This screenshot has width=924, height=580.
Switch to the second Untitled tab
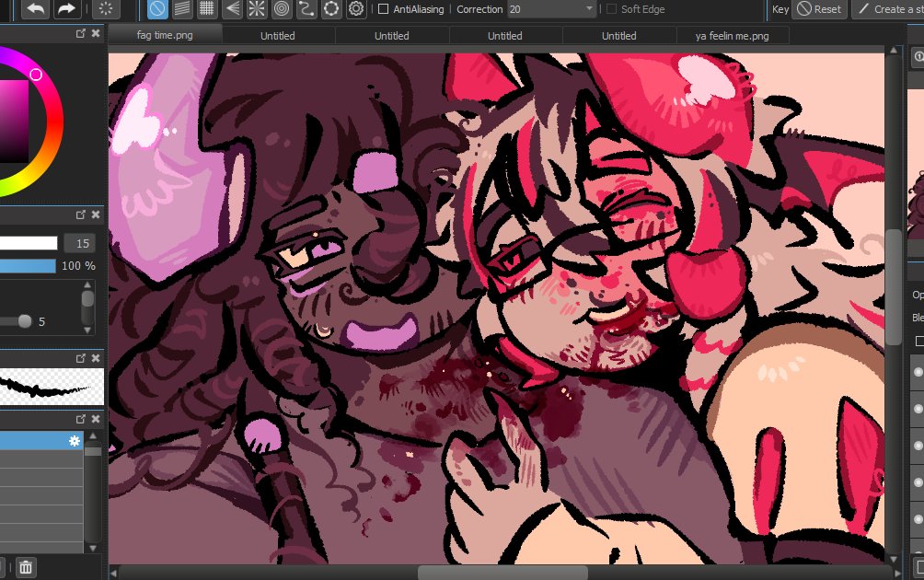(392, 35)
